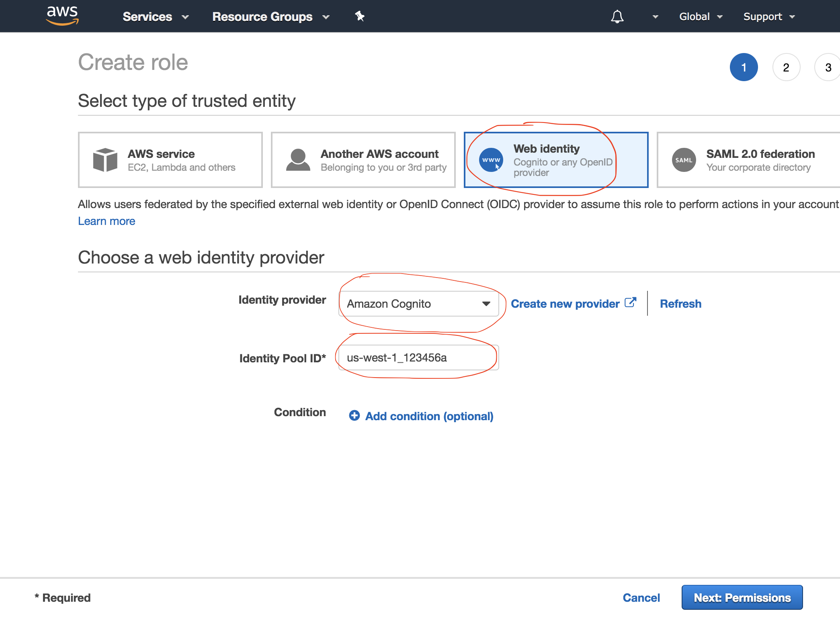The width and height of the screenshot is (840, 617).
Task: Open the notification bell
Action: (617, 16)
